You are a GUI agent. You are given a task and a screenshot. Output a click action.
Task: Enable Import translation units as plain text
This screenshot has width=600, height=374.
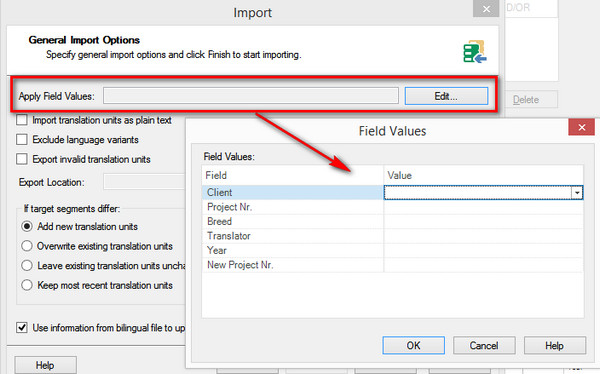22,120
